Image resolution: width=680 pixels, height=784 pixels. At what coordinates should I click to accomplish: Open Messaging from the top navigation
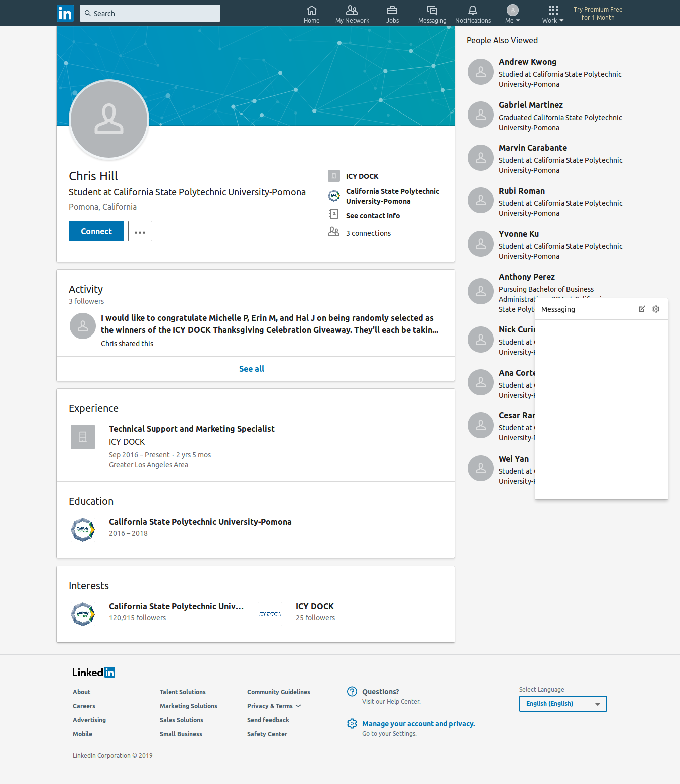(432, 14)
